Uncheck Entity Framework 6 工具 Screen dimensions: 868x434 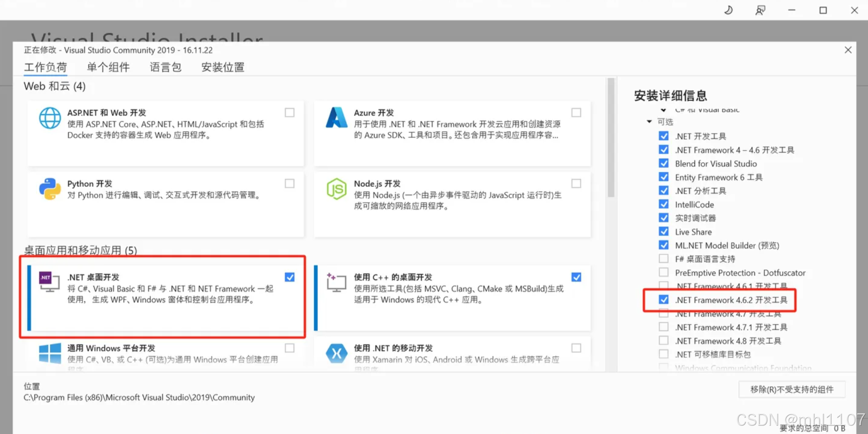(x=664, y=177)
